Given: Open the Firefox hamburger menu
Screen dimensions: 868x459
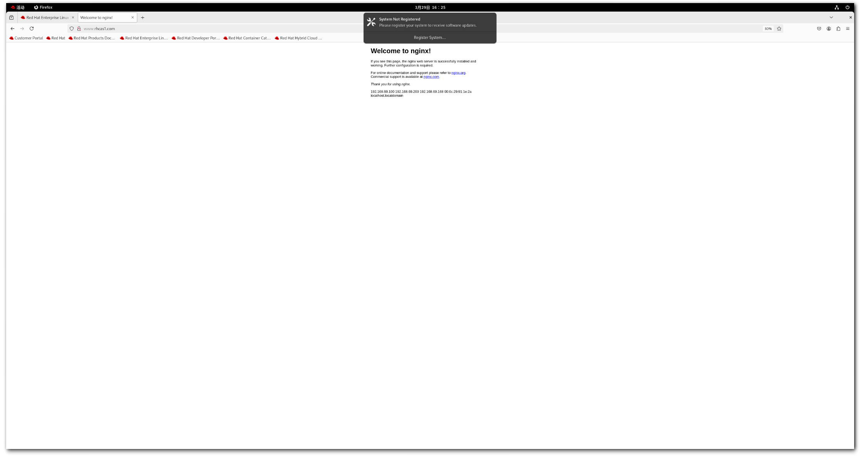Looking at the screenshot, I should [848, 29].
